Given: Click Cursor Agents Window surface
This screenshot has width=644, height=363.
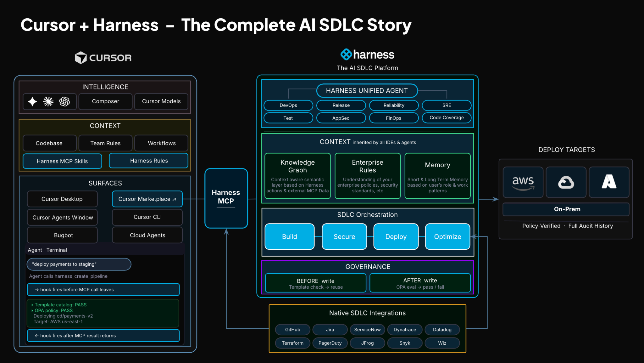Looking at the screenshot, I should pos(62,217).
